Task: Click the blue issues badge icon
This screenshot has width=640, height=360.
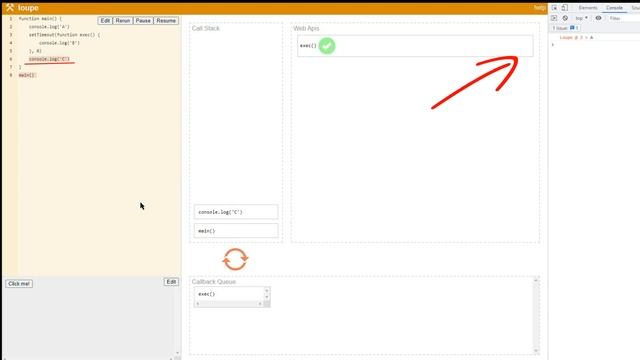Action: [x=572, y=28]
